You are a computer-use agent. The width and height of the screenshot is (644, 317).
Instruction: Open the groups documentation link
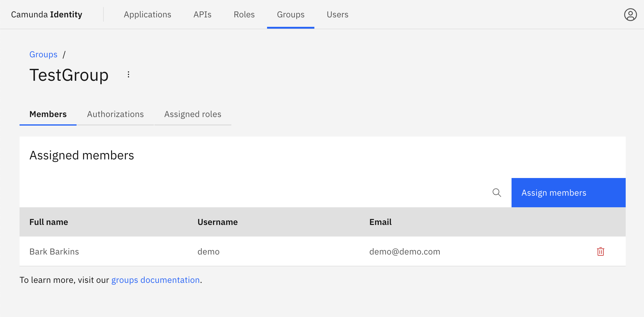[x=155, y=280]
